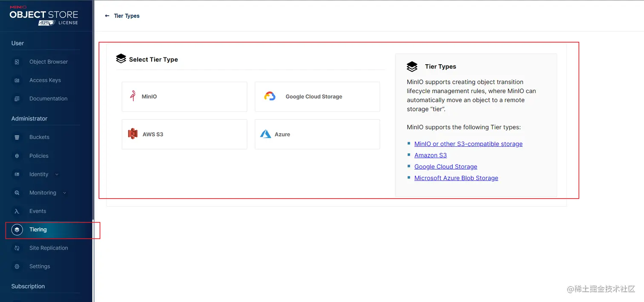644x302 pixels.
Task: Click the Tier Types help panel heading
Action: [440, 66]
